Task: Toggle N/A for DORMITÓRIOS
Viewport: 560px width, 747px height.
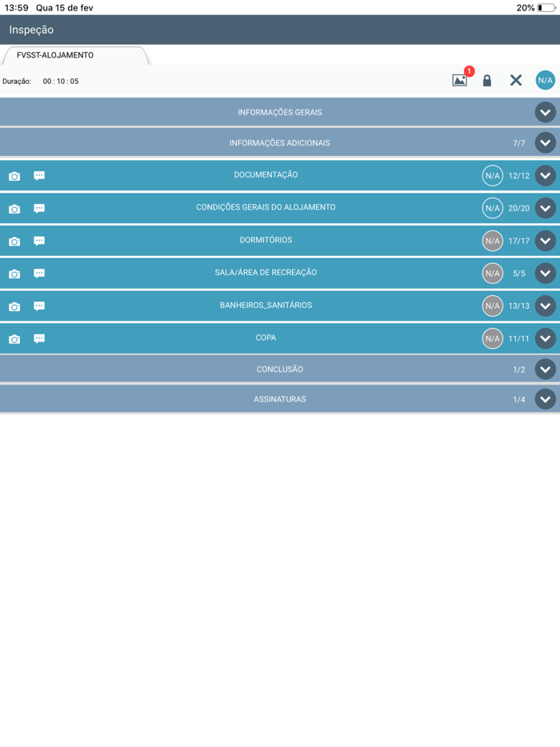Action: (492, 241)
